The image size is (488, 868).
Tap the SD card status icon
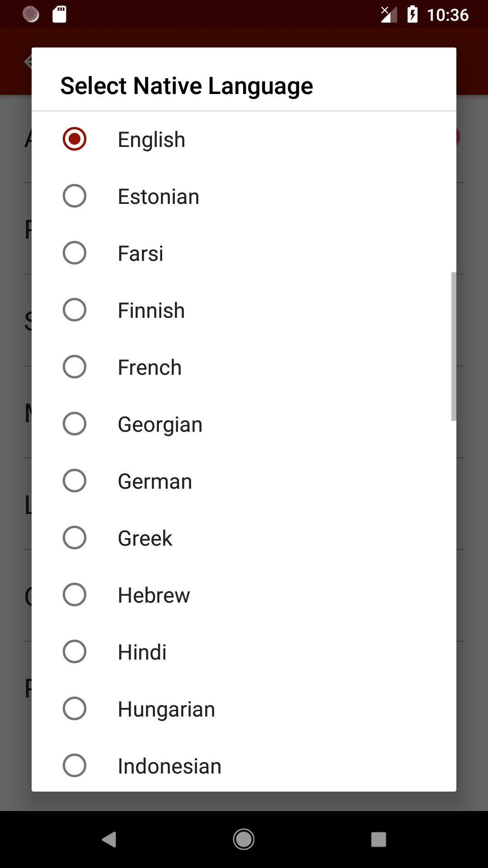point(59,14)
